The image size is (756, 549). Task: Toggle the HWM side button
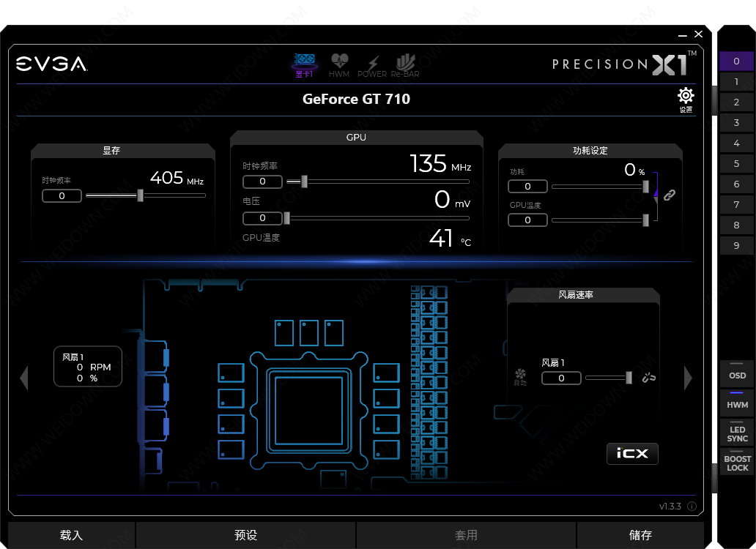(737, 403)
